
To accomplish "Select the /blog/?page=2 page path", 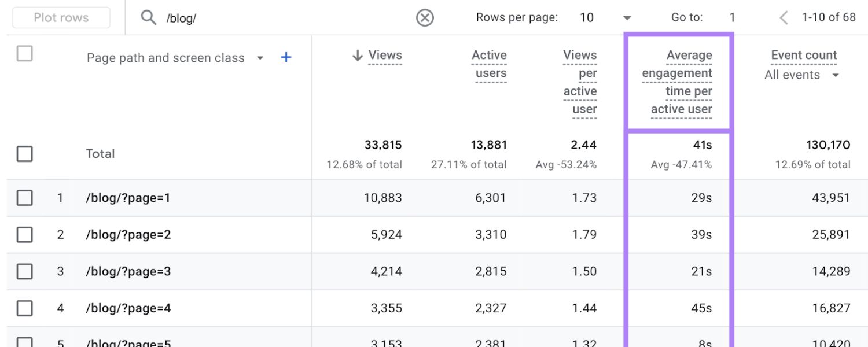I will pos(128,235).
